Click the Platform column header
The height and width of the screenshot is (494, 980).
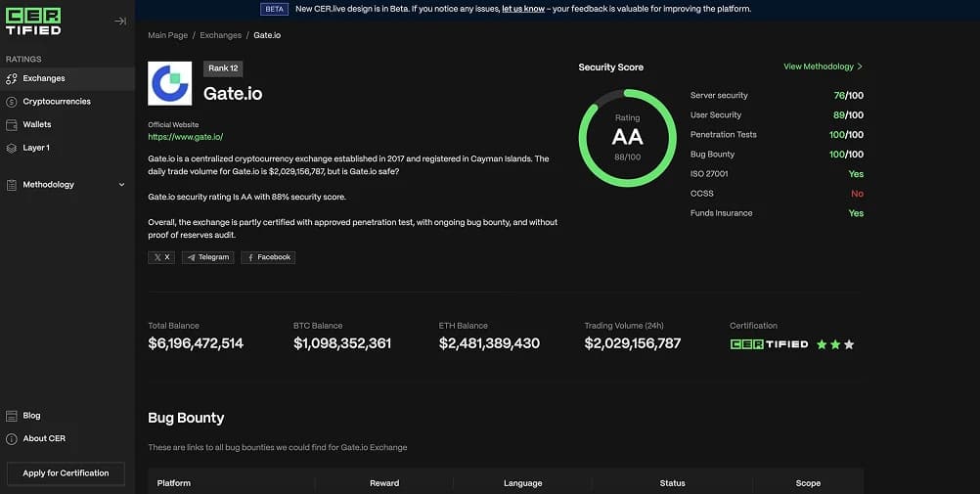click(x=174, y=483)
